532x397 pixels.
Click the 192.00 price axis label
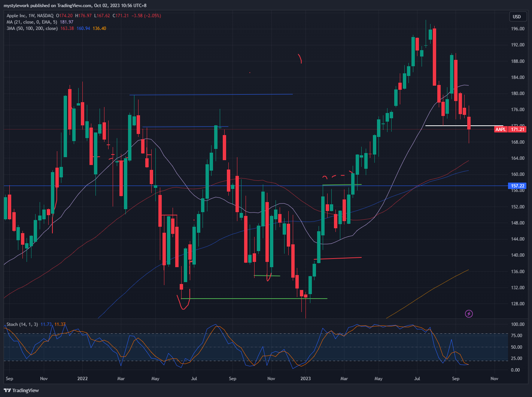[518, 45]
